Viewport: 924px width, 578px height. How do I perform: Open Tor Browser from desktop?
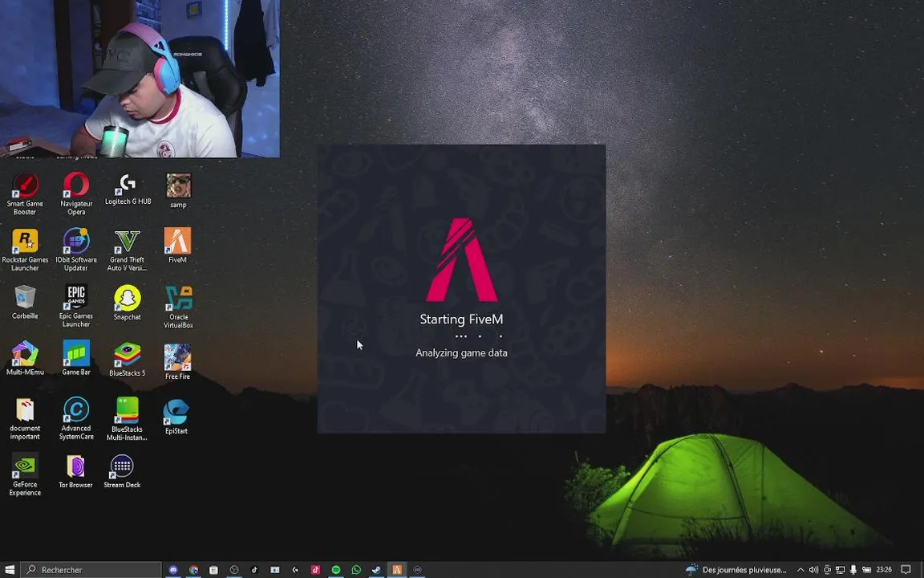pos(75,471)
